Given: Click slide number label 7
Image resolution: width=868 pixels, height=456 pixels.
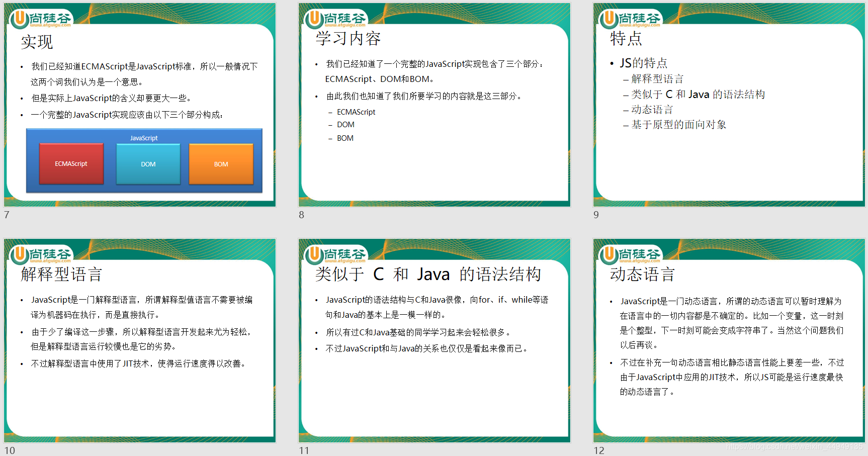Looking at the screenshot, I should click(7, 215).
